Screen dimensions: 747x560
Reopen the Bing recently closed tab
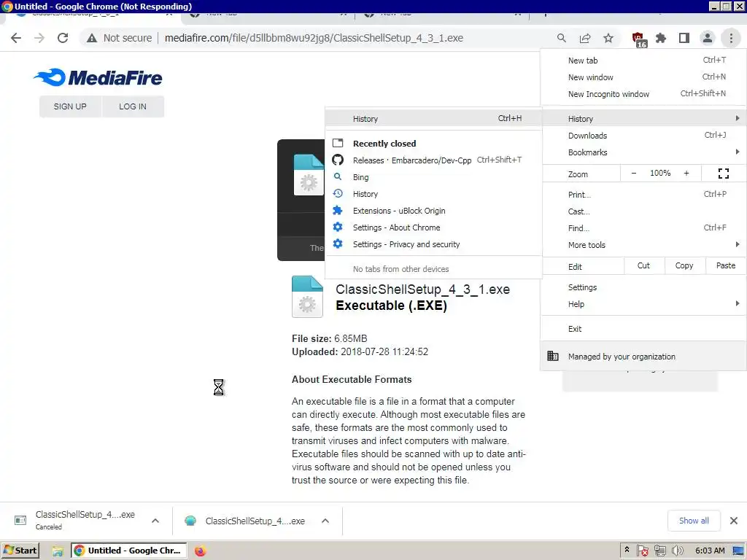pyautogui.click(x=433, y=177)
